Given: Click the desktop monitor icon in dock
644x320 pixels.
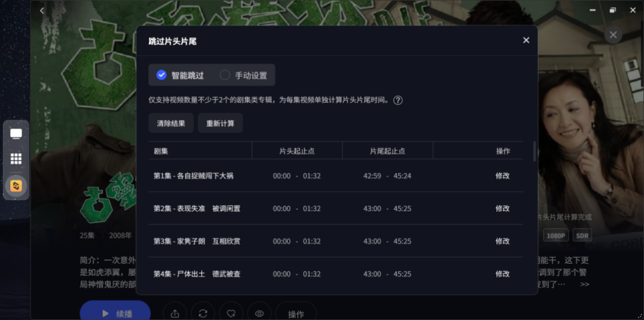Looking at the screenshot, I should (16, 134).
